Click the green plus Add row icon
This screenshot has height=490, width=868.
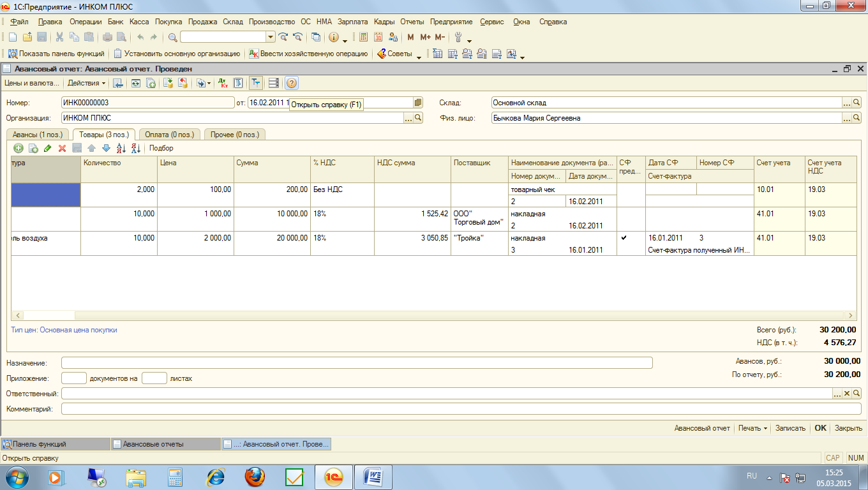click(19, 148)
